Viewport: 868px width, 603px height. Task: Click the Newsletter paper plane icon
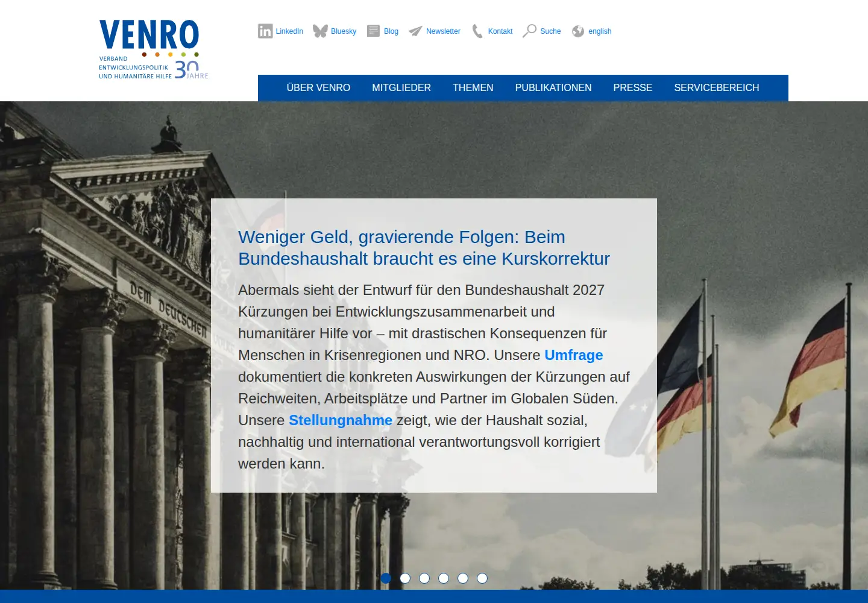415,31
